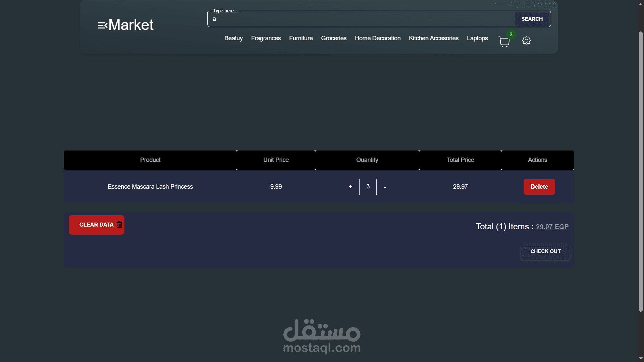644x362 pixels.
Task: Click the hamburger menu icon beside Market
Action: coord(102,25)
